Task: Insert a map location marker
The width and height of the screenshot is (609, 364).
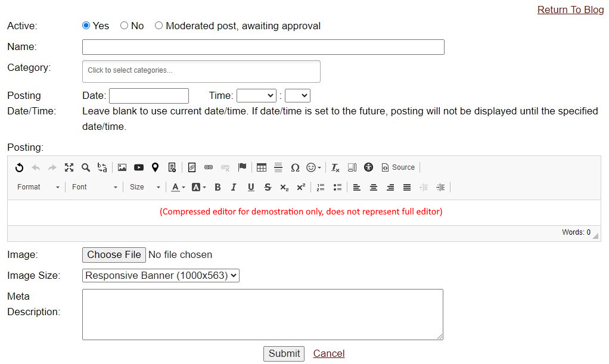Action: point(155,167)
